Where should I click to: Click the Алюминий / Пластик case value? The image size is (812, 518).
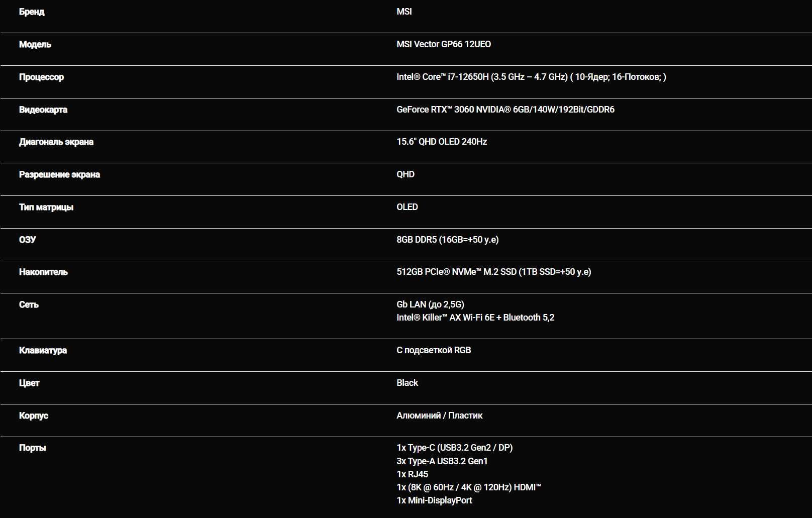pos(440,416)
